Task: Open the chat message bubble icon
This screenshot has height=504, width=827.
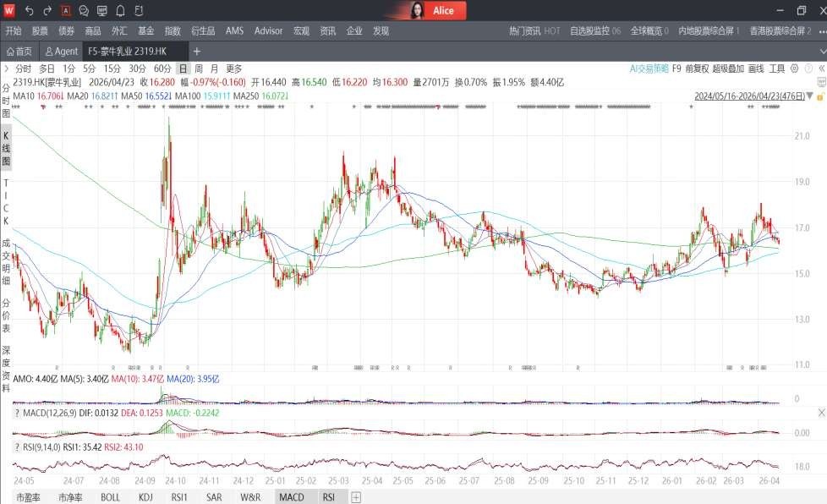Action: click(84, 11)
